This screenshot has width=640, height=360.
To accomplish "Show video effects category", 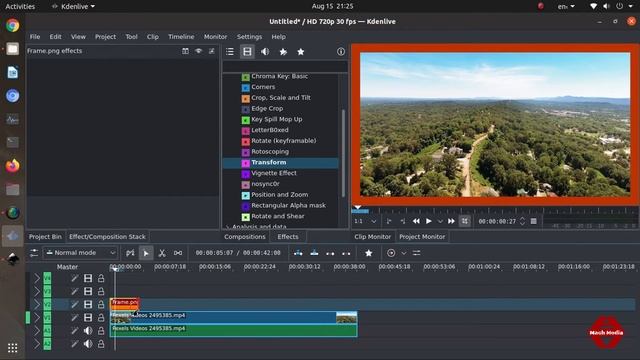I will tap(247, 51).
